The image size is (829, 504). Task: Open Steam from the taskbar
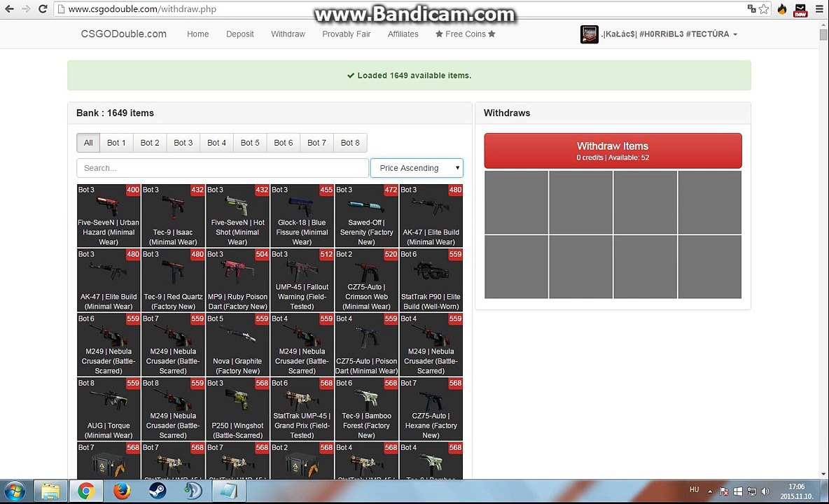point(158,492)
